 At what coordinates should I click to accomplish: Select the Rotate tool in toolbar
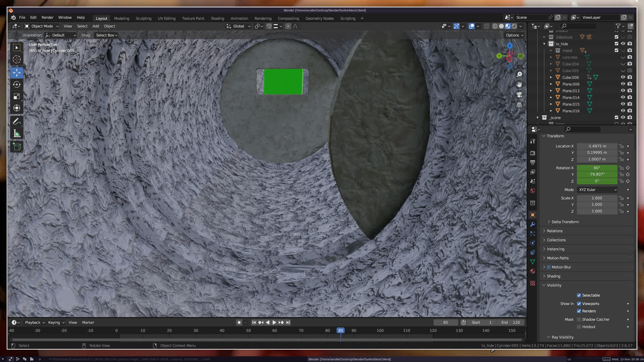coord(17,84)
